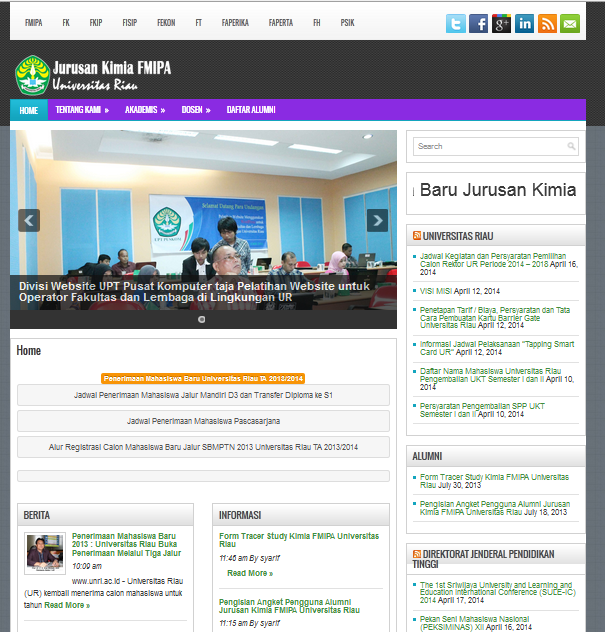Click the search magnifier icon
Image resolution: width=605 pixels, height=632 pixels.
[x=571, y=146]
